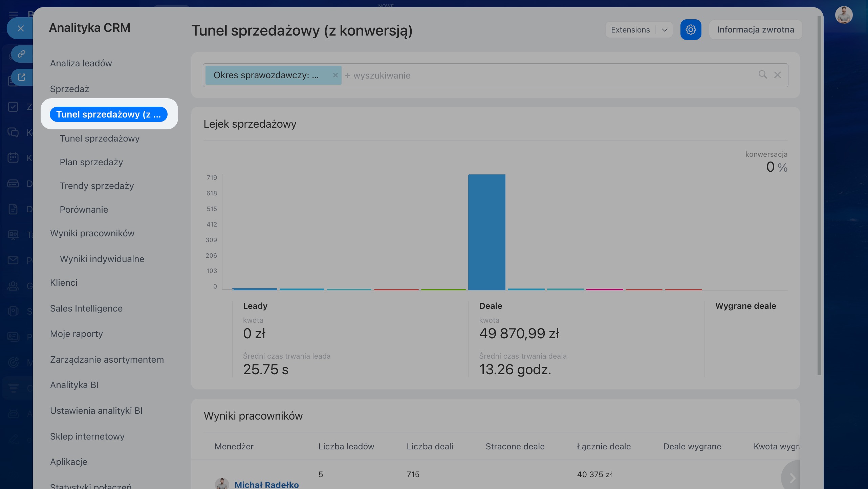Image resolution: width=868 pixels, height=489 pixels.
Task: Copy link with the chain icon
Action: [22, 54]
